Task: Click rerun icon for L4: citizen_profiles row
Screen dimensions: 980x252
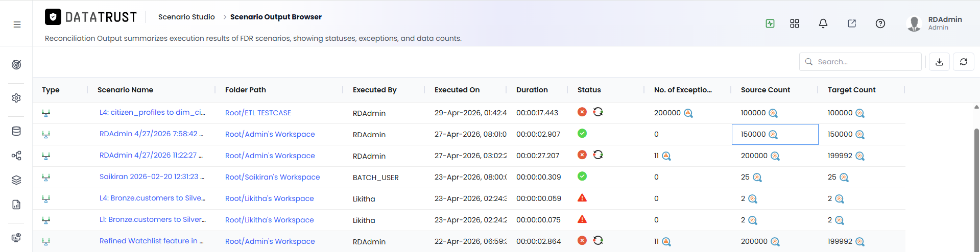Action: pyautogui.click(x=598, y=112)
